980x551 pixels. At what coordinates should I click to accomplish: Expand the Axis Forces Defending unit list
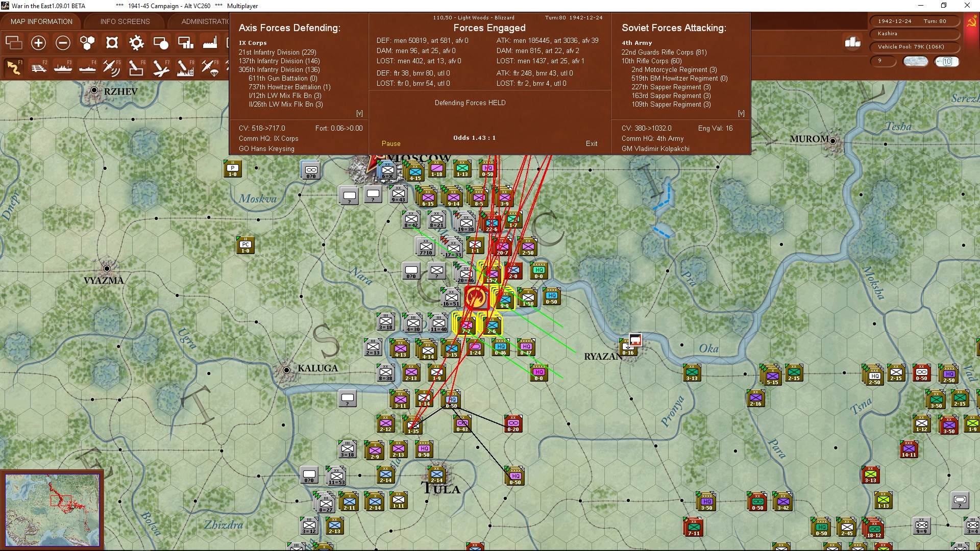click(x=359, y=113)
